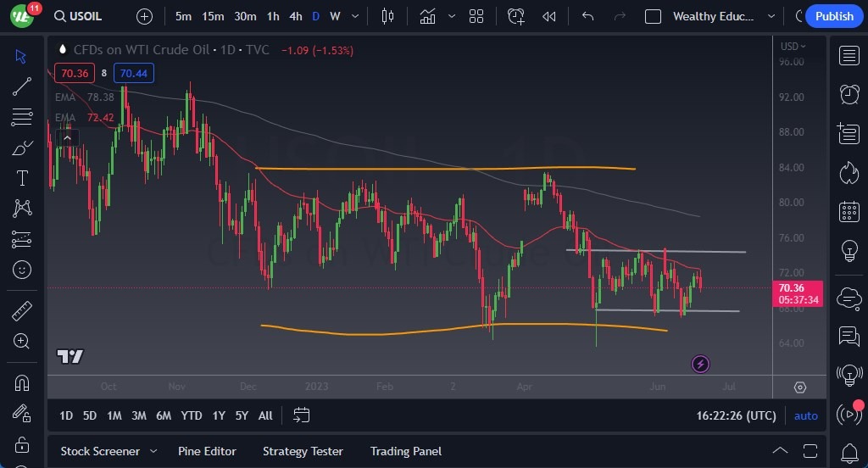Open chart settings gear icon
The image size is (868, 468).
point(800,387)
